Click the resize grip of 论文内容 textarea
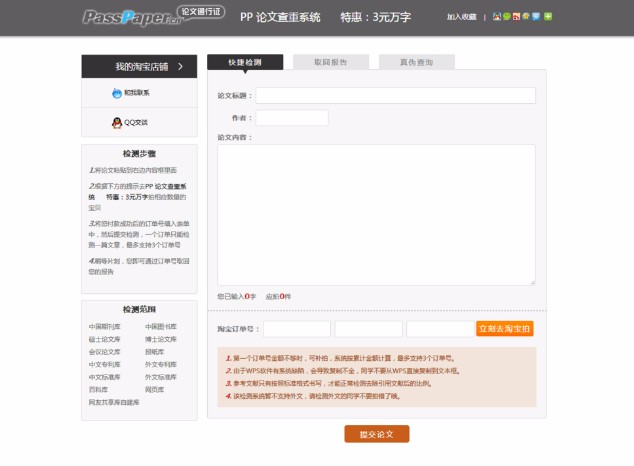Viewport: 634px width, 466px height. pyautogui.click(x=532, y=282)
